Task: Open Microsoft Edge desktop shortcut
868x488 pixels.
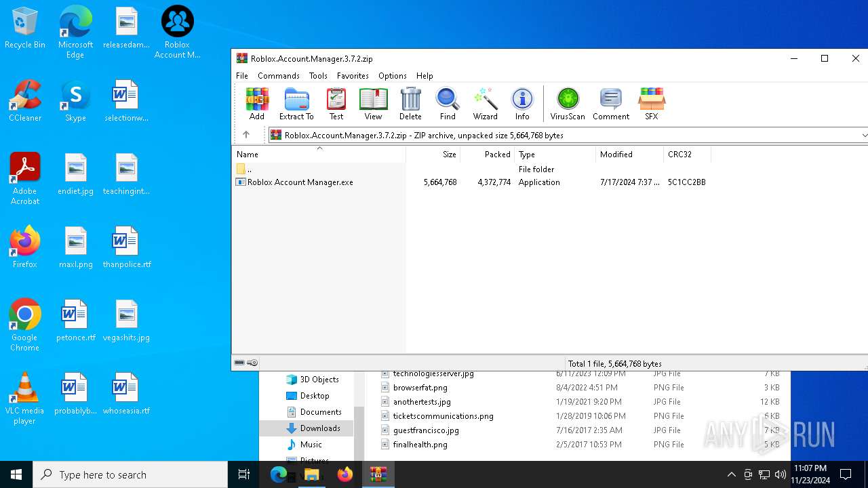Action: 75,32
